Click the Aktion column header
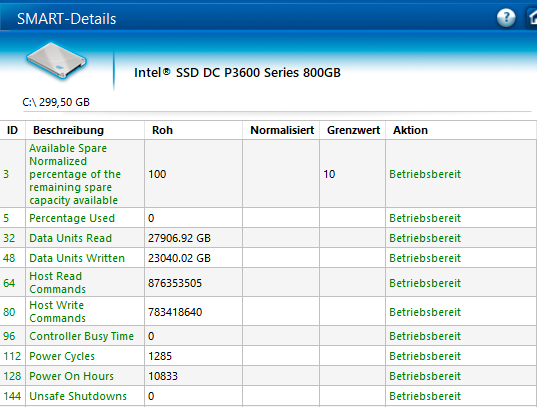 (410, 130)
